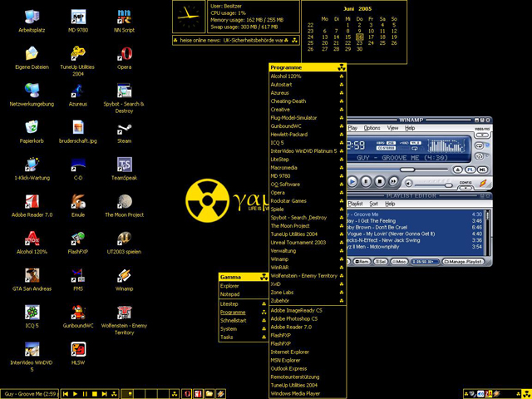Click the Winamp lightning bolt logo in the player
532x399 pixels.
(x=483, y=183)
